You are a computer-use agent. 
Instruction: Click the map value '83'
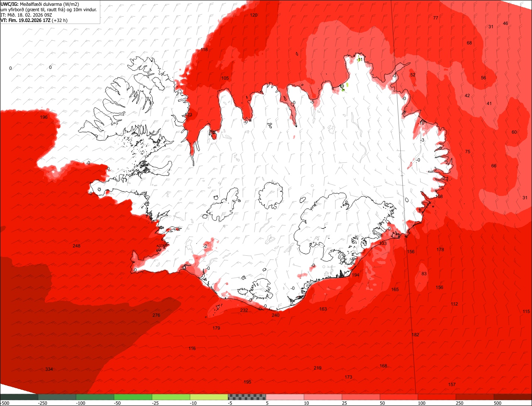point(424,274)
